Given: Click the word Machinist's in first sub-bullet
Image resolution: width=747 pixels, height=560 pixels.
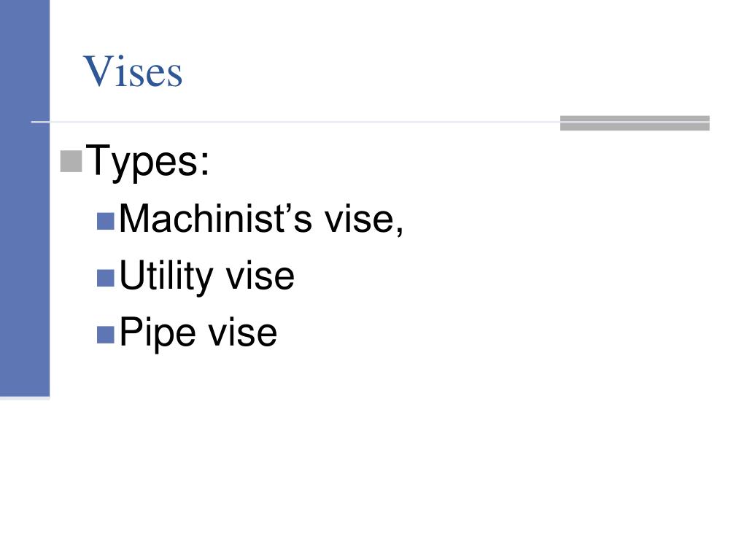Looking at the screenshot, I should click(x=215, y=219).
